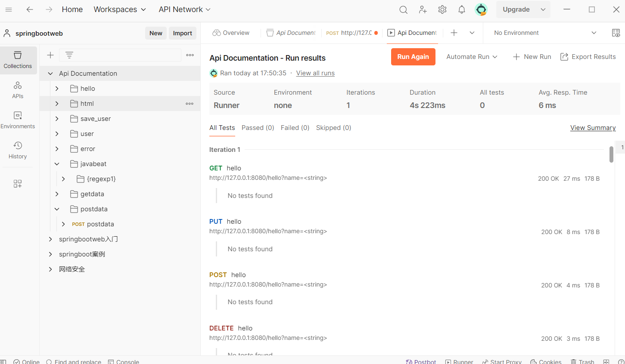Switch to the Overview tab
The width and height of the screenshot is (625, 364).
pyautogui.click(x=231, y=33)
